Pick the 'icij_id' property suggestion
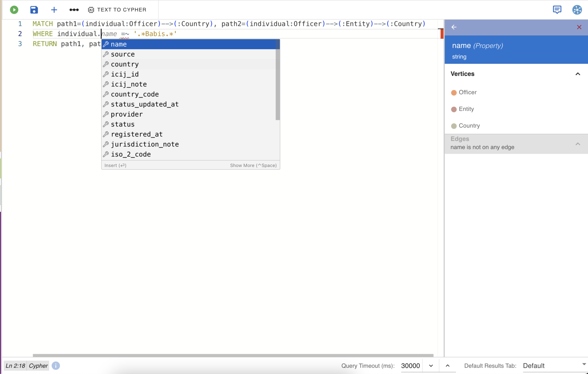Viewport: 588px width, 374px height. pyautogui.click(x=189, y=74)
